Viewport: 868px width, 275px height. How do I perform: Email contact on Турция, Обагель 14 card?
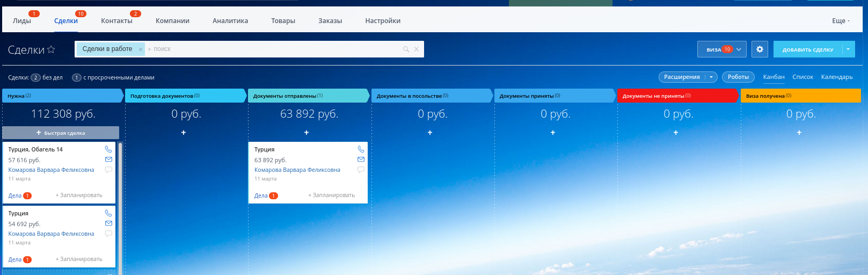point(108,160)
